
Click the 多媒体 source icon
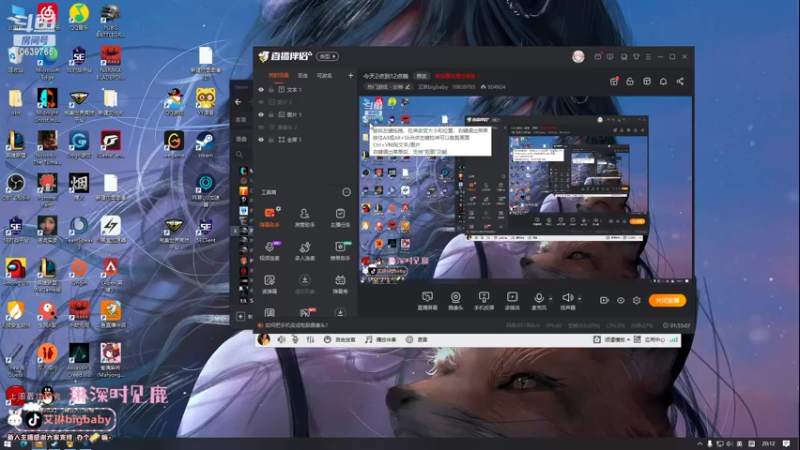point(512,301)
